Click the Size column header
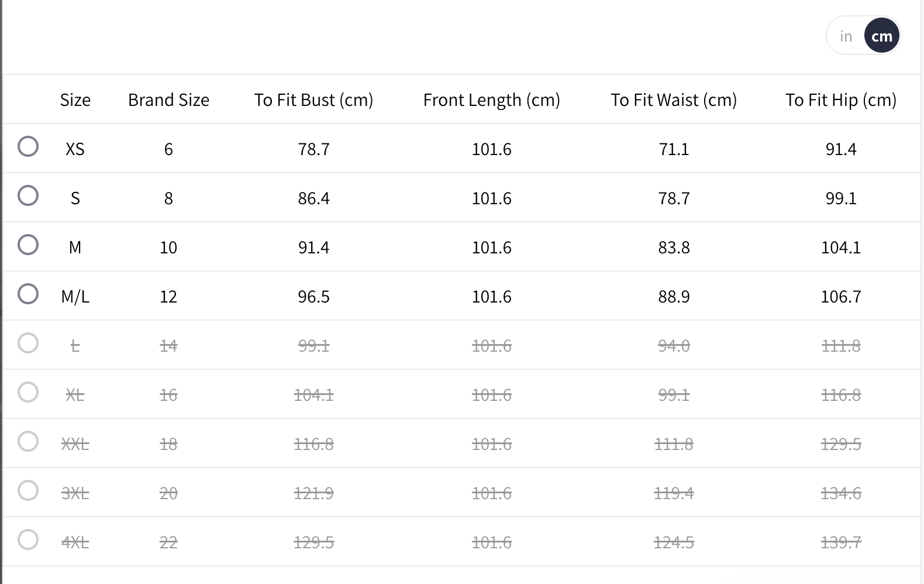 coord(75,100)
